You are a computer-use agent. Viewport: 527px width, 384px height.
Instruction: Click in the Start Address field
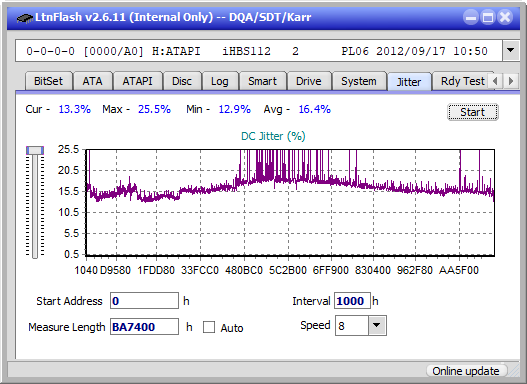(x=144, y=301)
